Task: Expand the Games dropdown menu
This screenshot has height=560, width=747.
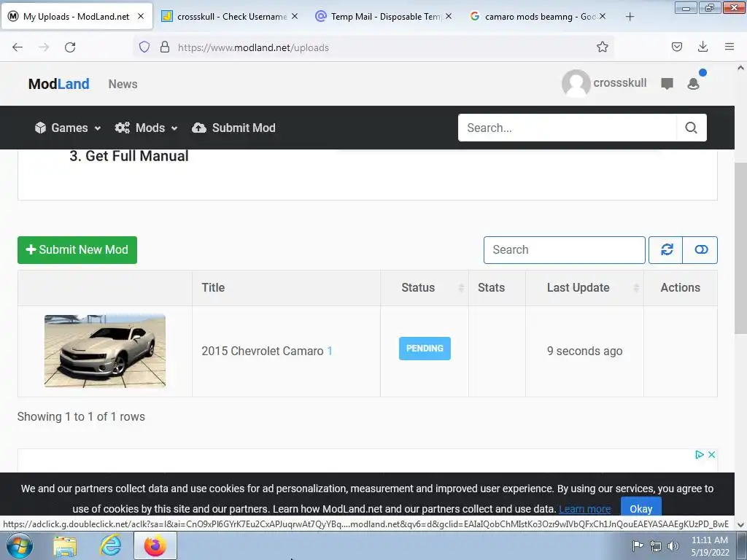Action: [68, 128]
